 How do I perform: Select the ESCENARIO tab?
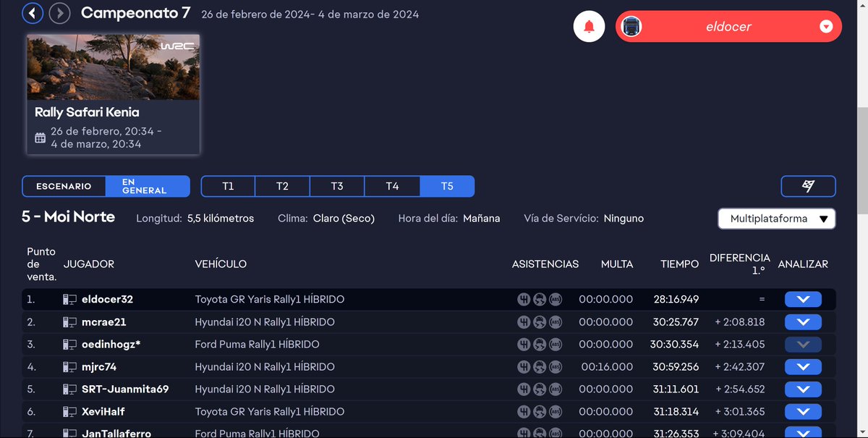64,186
